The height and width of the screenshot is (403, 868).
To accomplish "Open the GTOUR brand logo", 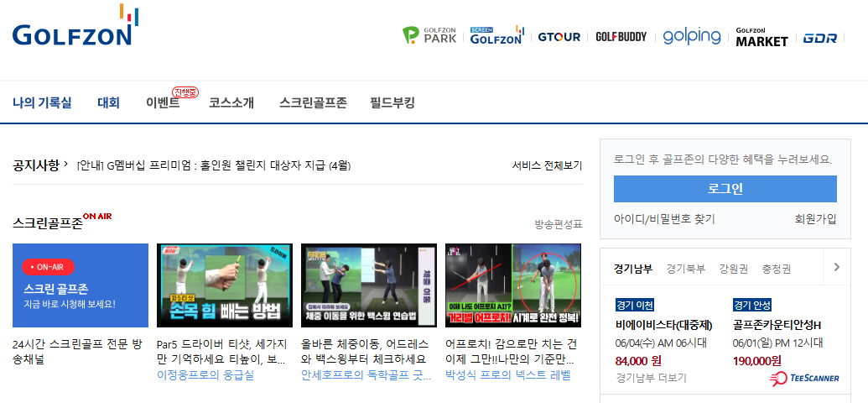I will (559, 37).
